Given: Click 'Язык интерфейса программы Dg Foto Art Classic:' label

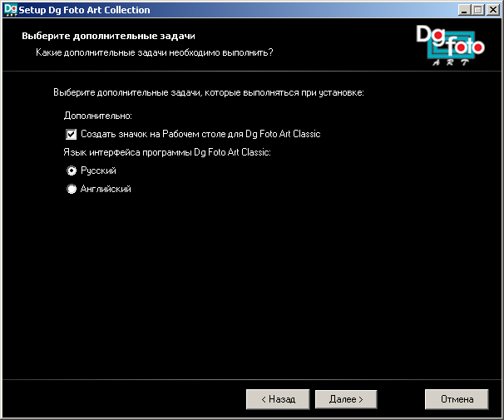Looking at the screenshot, I should click(x=167, y=152).
